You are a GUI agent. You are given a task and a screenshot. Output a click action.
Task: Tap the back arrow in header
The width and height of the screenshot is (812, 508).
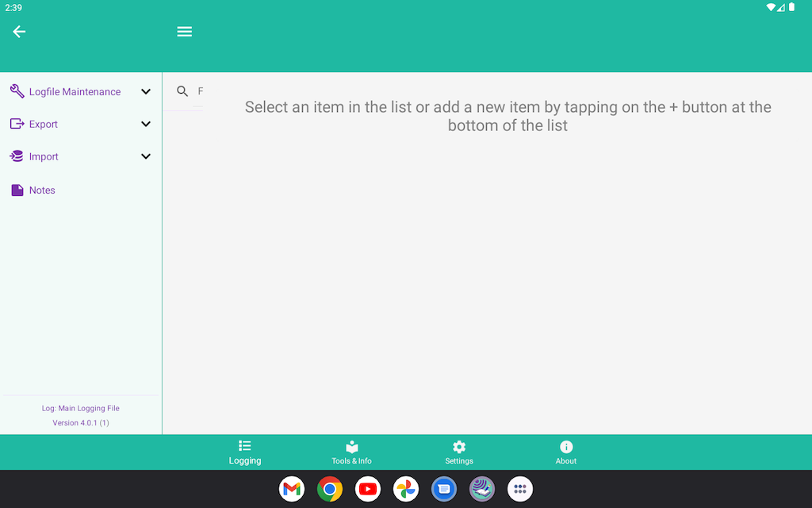19,32
